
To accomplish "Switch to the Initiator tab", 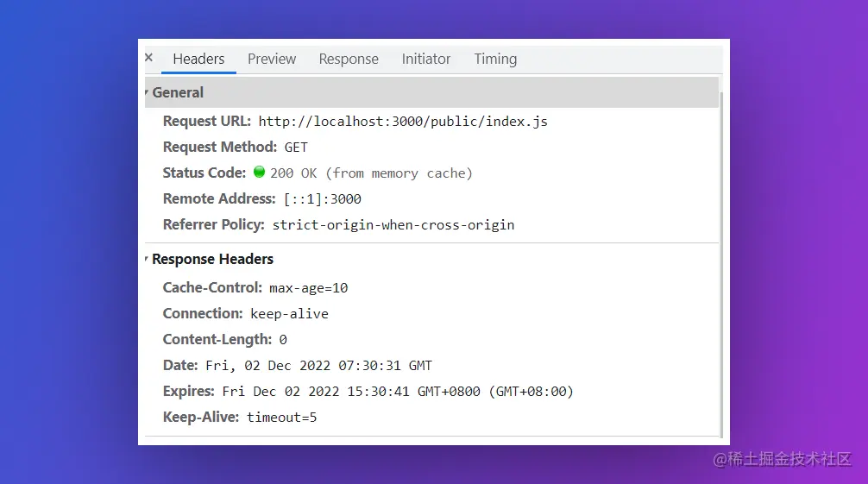I will click(426, 60).
